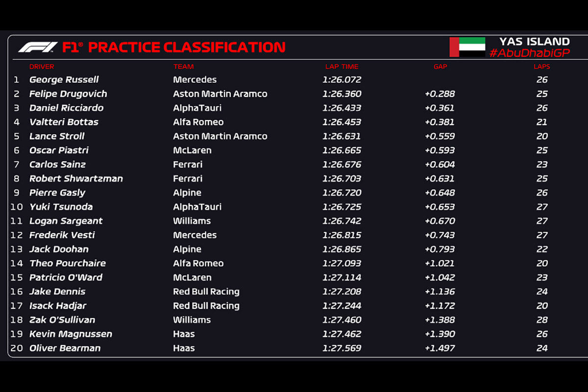Sort by the LAP TIME column header

pos(342,67)
